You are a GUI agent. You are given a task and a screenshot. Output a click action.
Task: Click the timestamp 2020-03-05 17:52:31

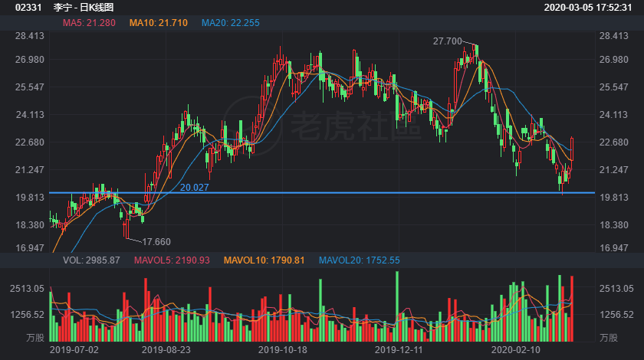click(588, 8)
